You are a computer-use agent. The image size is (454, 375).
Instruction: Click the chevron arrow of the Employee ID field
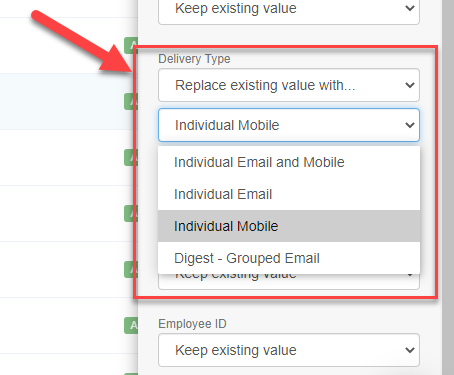410,350
